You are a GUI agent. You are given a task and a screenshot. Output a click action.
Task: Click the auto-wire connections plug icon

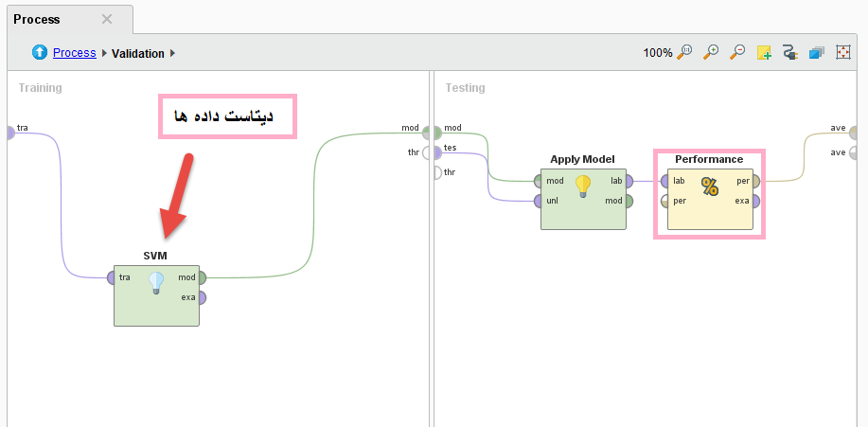pos(790,53)
